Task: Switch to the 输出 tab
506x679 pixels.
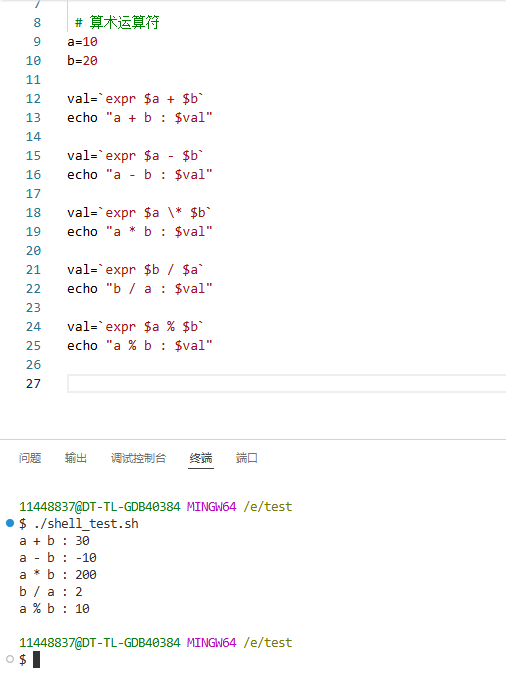Action: (x=76, y=458)
